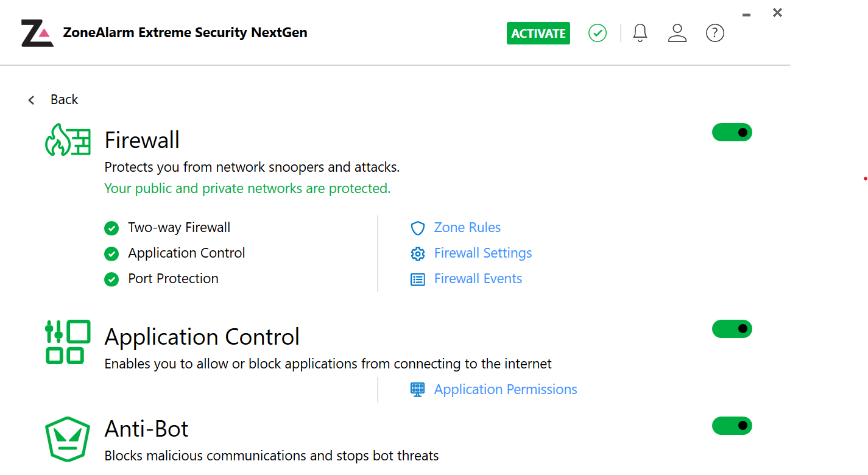Click the 'Enables you to allow or block' description
This screenshot has width=868, height=475.
point(328,364)
